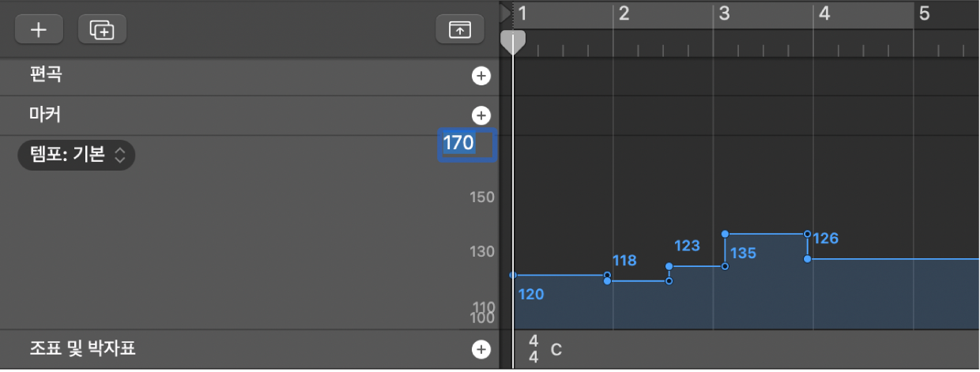The height and width of the screenshot is (372, 980).
Task: Click the duplicate track button
Action: pos(102,30)
